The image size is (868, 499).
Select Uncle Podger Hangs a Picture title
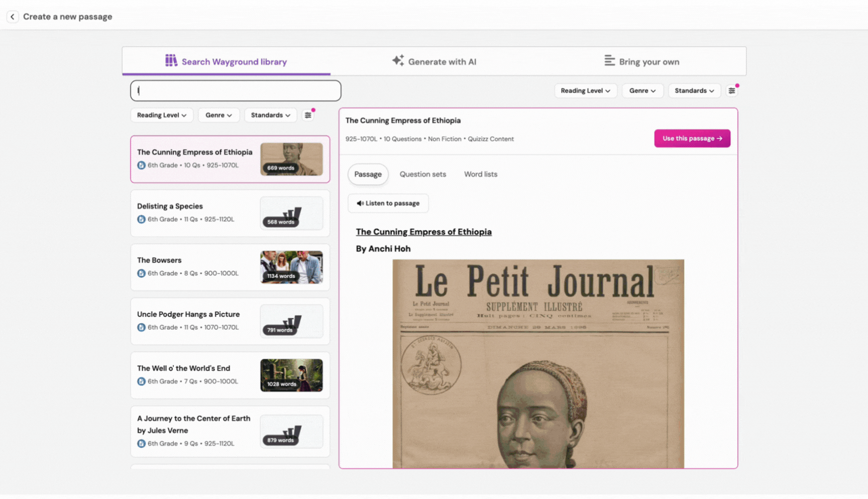pos(188,314)
